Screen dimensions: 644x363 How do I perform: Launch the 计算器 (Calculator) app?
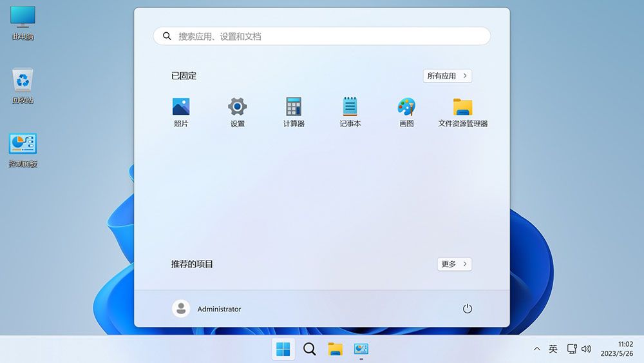click(x=294, y=112)
